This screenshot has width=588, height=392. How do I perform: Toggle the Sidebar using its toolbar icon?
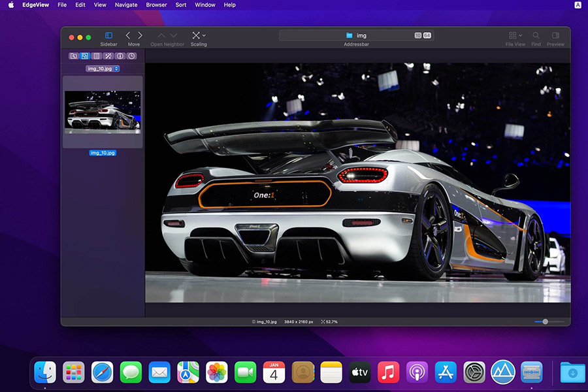tap(109, 37)
